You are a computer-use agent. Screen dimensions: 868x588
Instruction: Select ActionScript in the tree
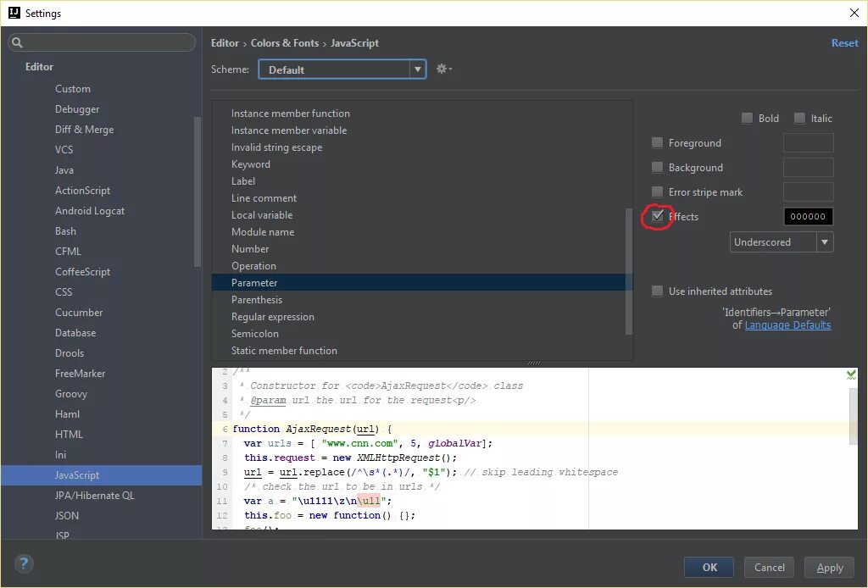click(82, 191)
